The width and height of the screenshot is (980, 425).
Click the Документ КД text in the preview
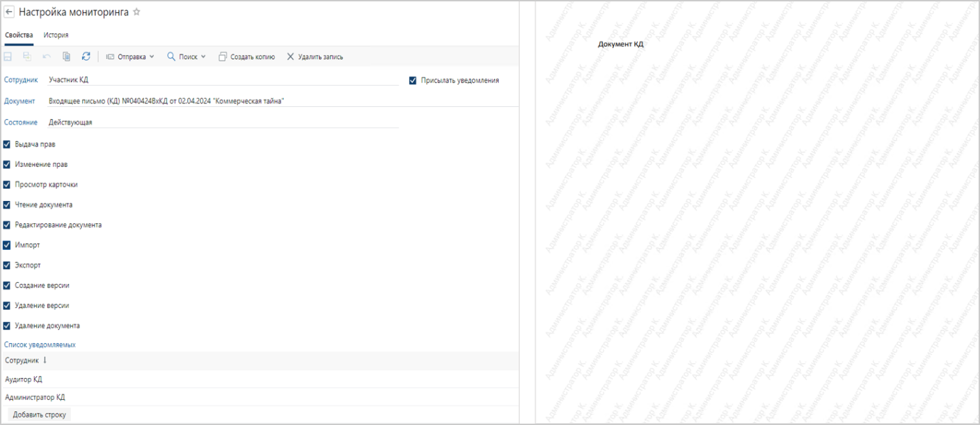621,44
